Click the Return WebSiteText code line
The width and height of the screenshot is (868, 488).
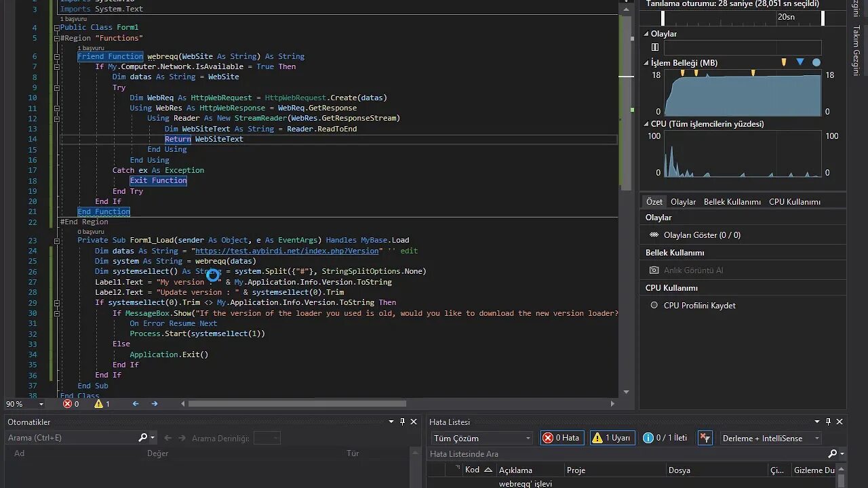tap(203, 139)
